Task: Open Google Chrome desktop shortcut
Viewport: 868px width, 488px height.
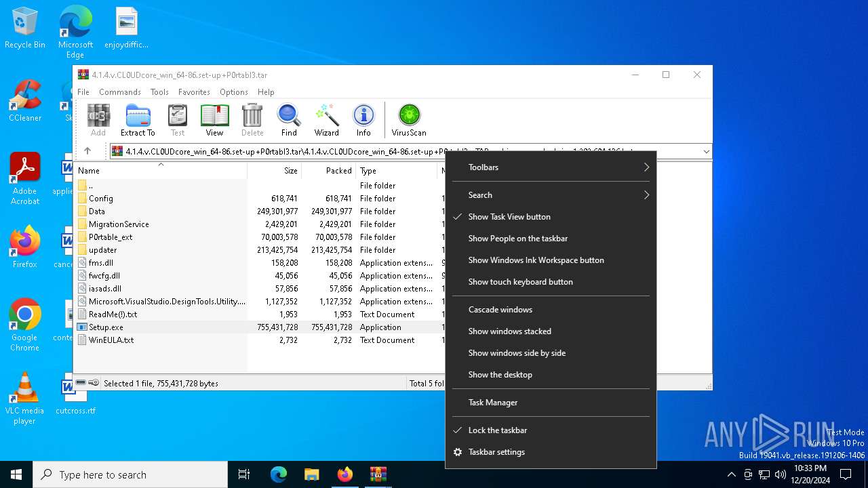Action: [x=25, y=325]
